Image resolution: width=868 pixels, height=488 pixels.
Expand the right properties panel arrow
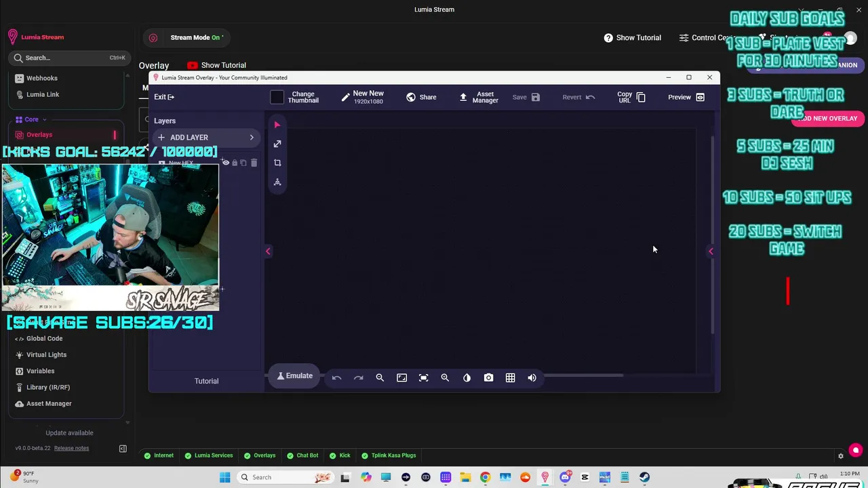(x=711, y=251)
